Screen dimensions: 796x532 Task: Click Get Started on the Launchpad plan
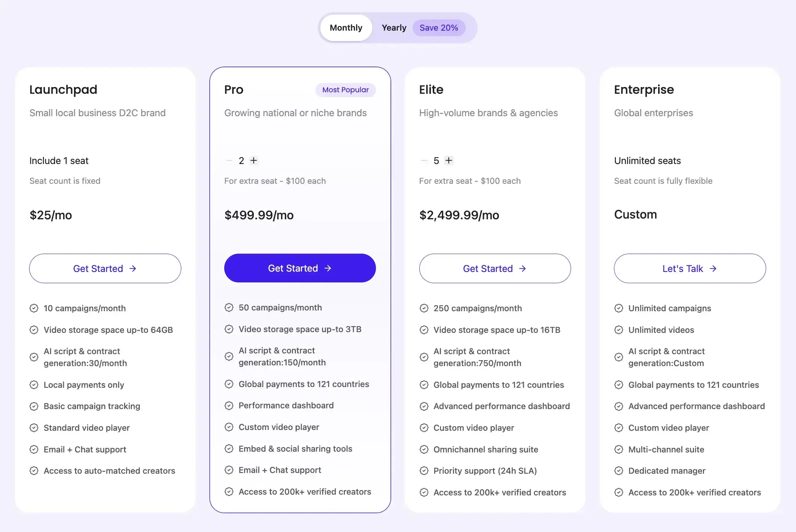coord(105,268)
